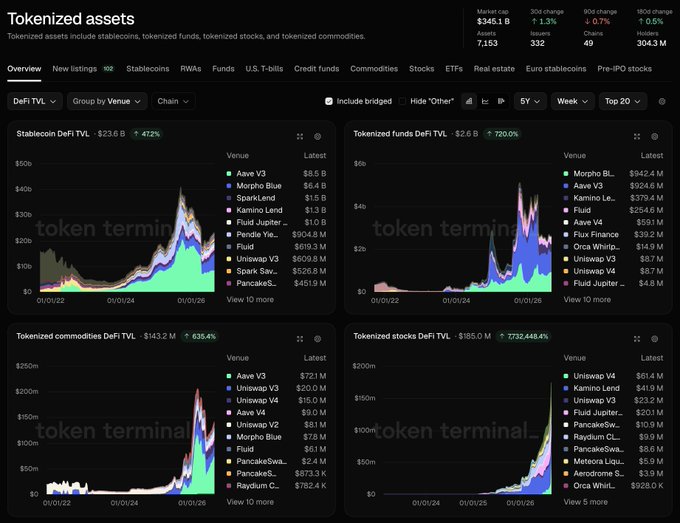The width and height of the screenshot is (680, 523).
Task: Click View 10 more under Stablecoin venues
Action: 250,299
